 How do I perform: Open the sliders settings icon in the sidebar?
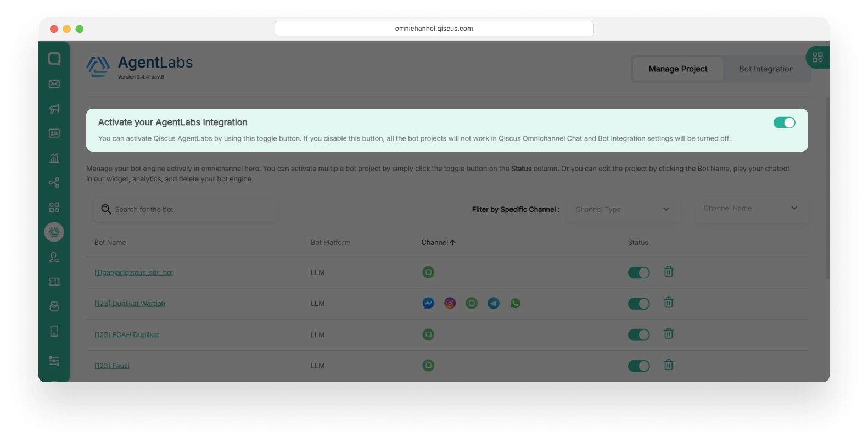point(54,361)
